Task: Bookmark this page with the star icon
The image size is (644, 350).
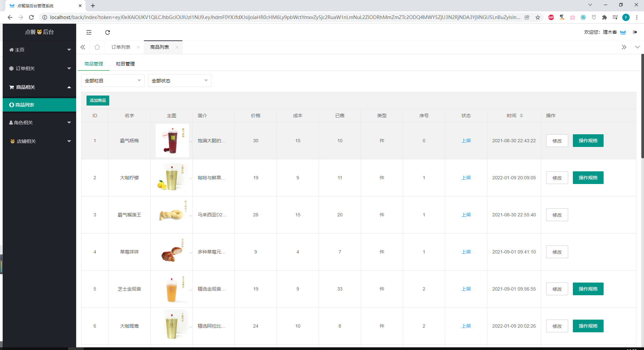Action: pos(538,17)
